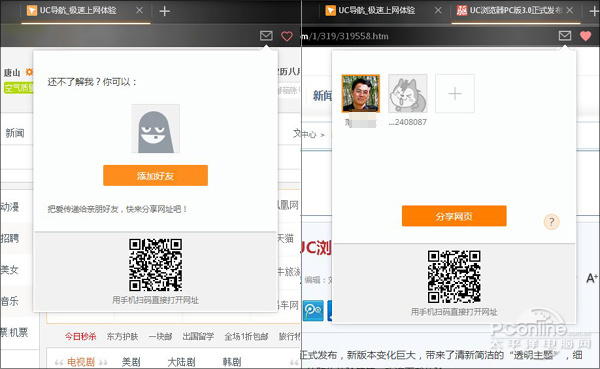Viewport: 600px width, 369px height.
Task: Open the 音乐 sidebar link
Action: coord(10,301)
